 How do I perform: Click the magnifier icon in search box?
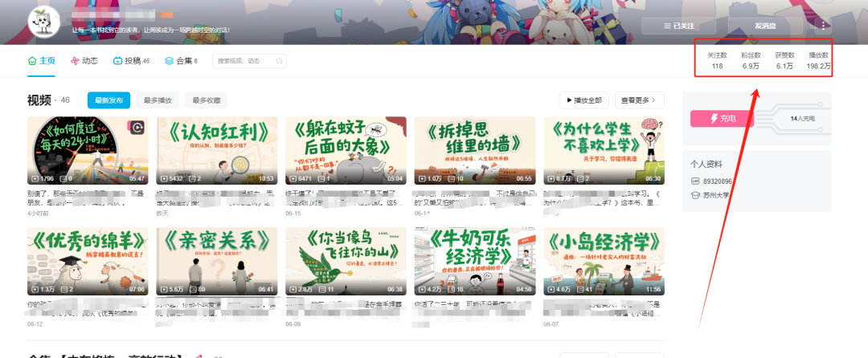[x=280, y=61]
